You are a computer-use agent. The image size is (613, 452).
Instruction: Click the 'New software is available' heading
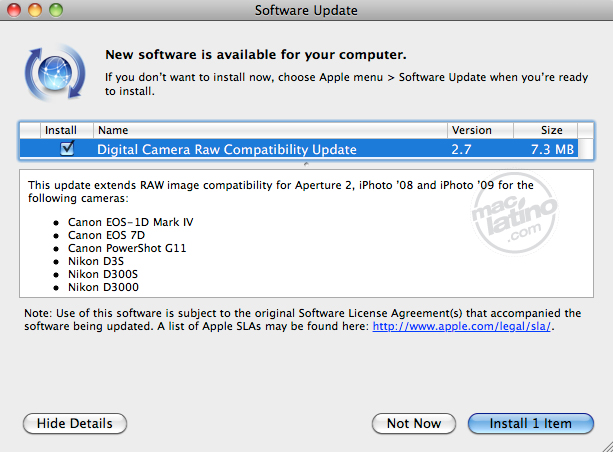click(256, 54)
